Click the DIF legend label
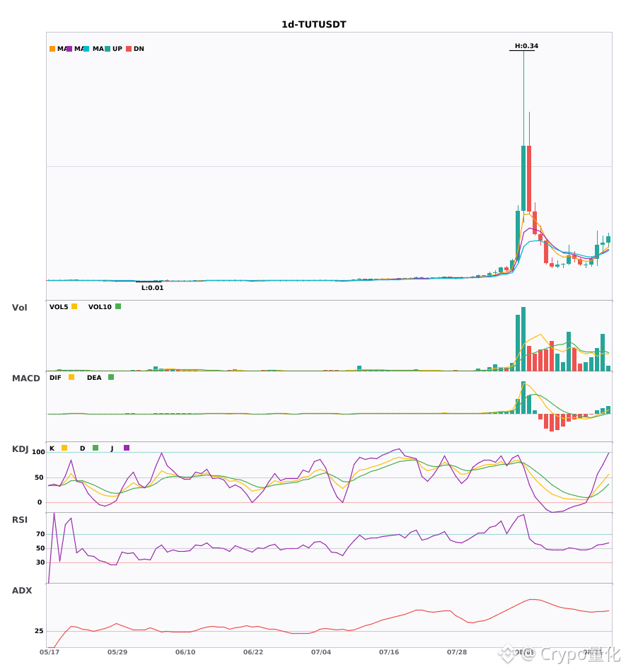 click(55, 378)
